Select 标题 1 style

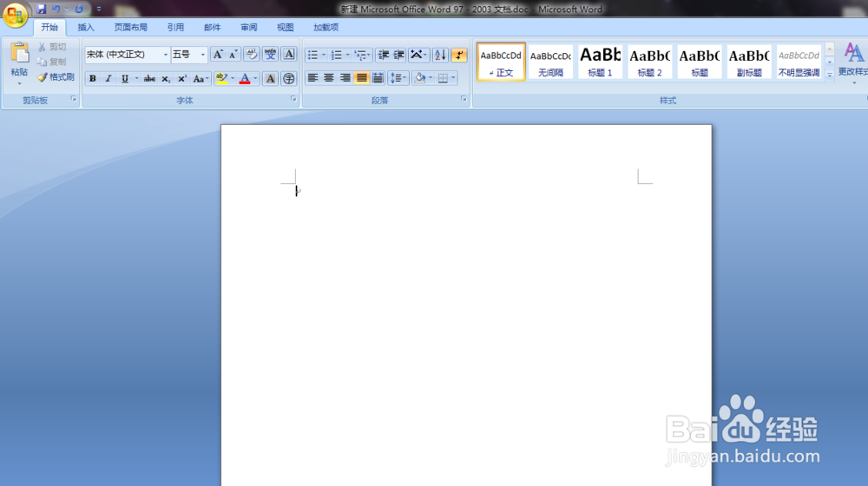click(600, 62)
